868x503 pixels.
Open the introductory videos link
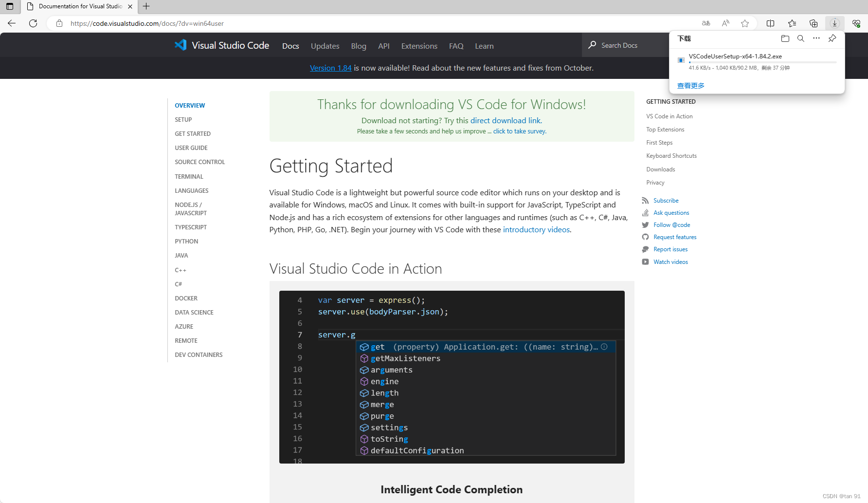tap(536, 230)
